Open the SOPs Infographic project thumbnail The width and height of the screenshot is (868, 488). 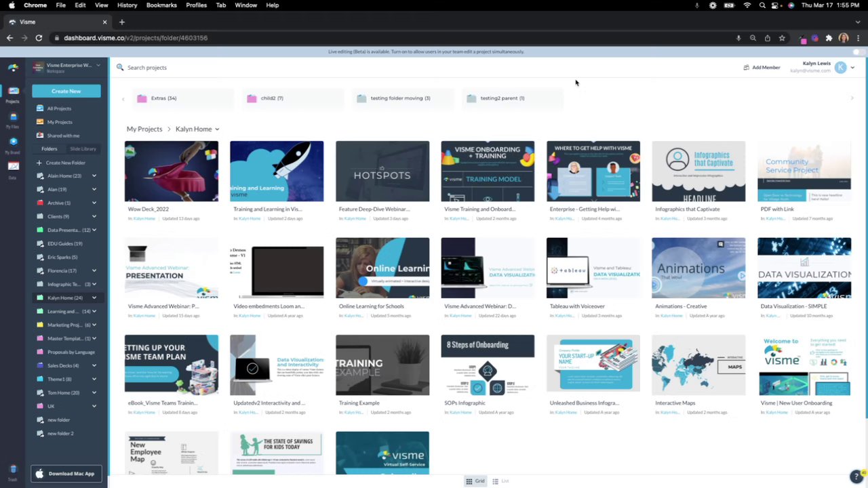click(488, 365)
